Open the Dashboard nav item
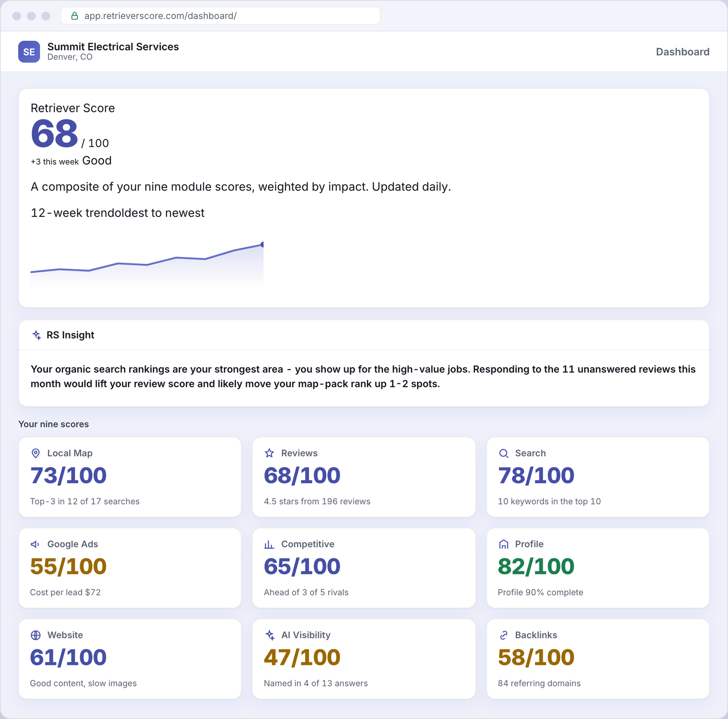This screenshot has width=728, height=719. pos(682,52)
